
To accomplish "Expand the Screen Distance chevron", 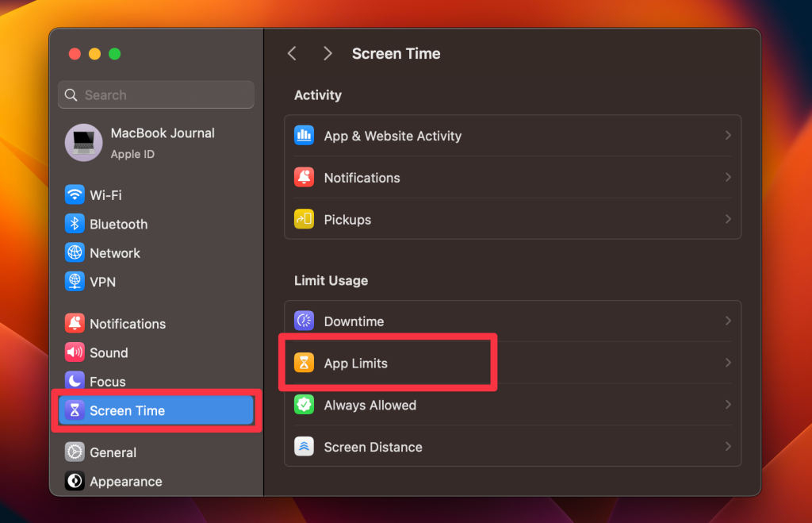I will click(x=728, y=447).
